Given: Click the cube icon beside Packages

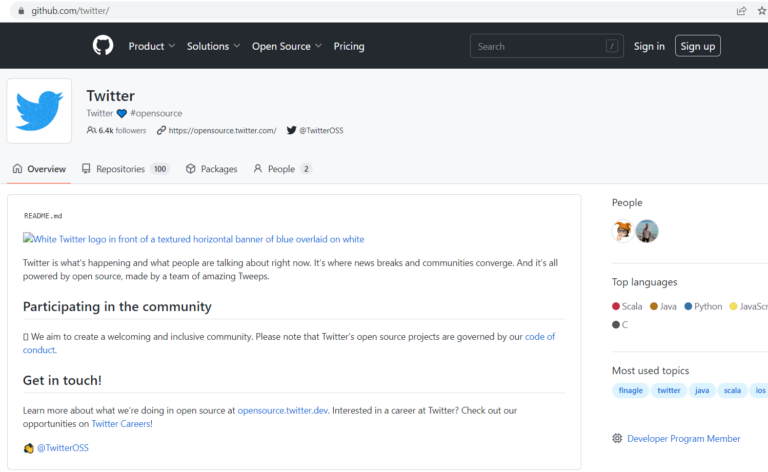Looking at the screenshot, I should pos(191,169).
